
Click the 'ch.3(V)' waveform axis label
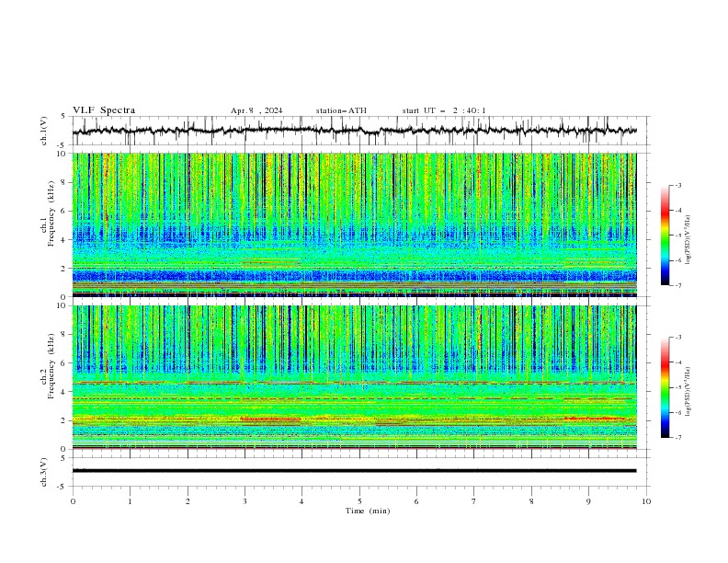pyautogui.click(x=44, y=472)
